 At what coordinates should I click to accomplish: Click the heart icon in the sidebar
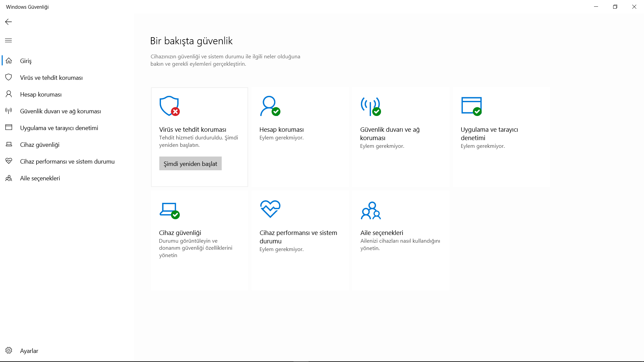(9, 161)
